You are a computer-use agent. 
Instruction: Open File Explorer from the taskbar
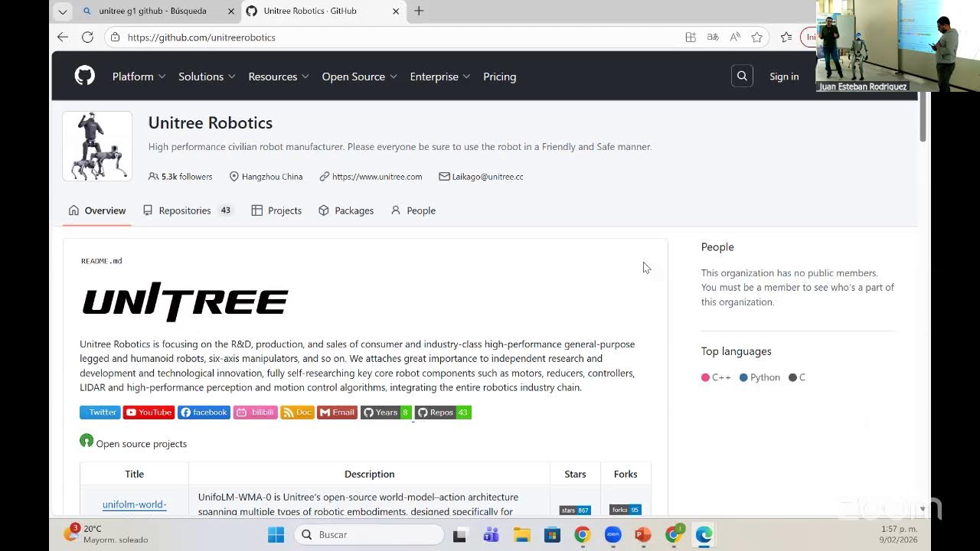(x=521, y=535)
